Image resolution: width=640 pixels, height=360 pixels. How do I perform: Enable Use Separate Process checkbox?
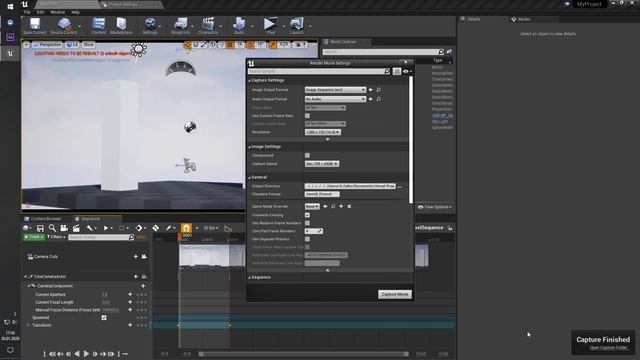[x=307, y=239]
